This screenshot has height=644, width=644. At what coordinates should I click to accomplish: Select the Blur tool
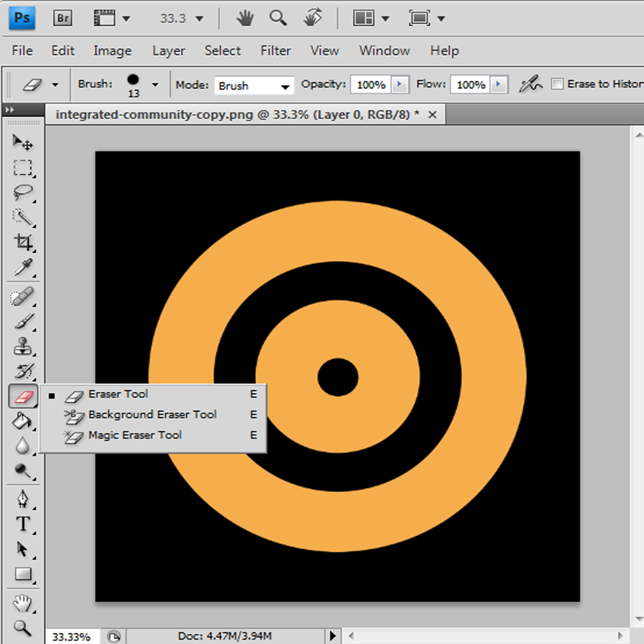click(x=23, y=446)
